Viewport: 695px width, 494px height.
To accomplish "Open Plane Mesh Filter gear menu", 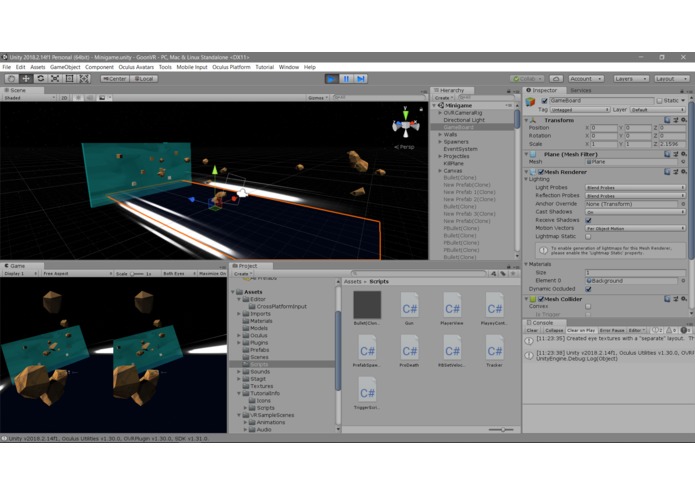I will point(684,154).
